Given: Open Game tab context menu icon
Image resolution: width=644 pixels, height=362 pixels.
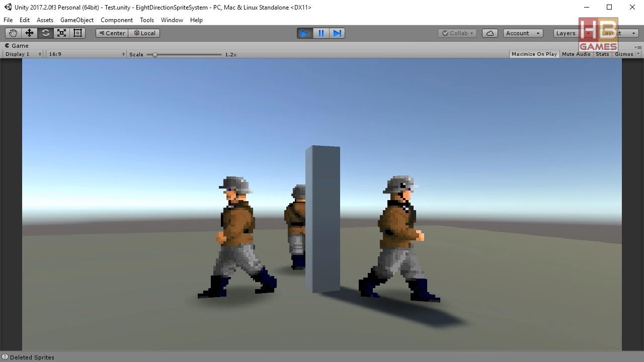Looking at the screenshot, I should 638,46.
